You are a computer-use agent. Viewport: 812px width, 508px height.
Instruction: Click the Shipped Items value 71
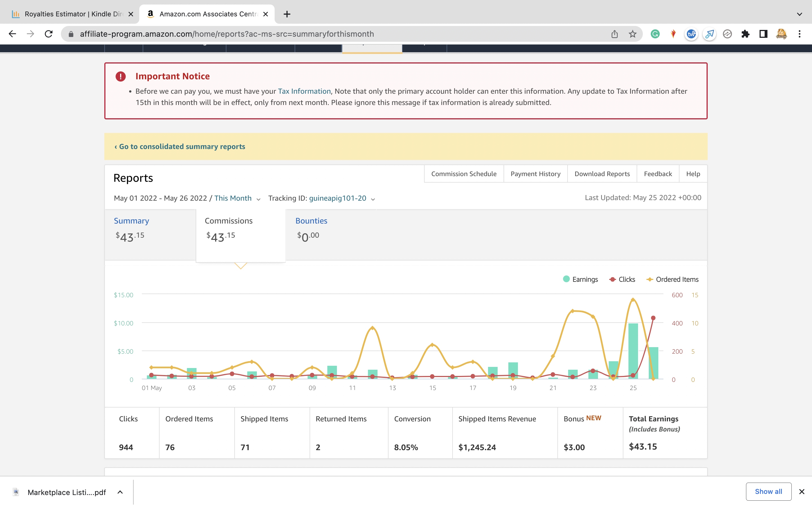[245, 447]
